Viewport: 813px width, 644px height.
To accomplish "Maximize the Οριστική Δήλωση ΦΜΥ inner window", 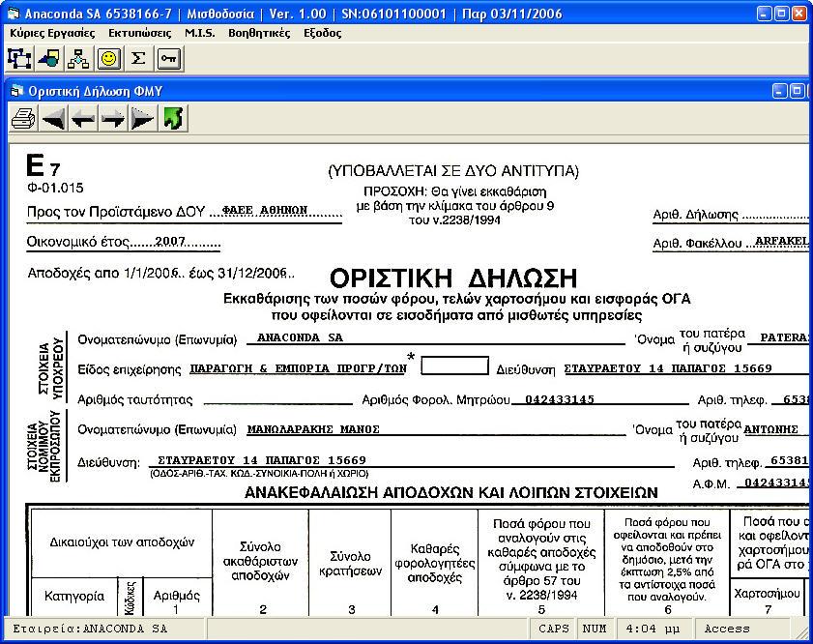I will 798,91.
